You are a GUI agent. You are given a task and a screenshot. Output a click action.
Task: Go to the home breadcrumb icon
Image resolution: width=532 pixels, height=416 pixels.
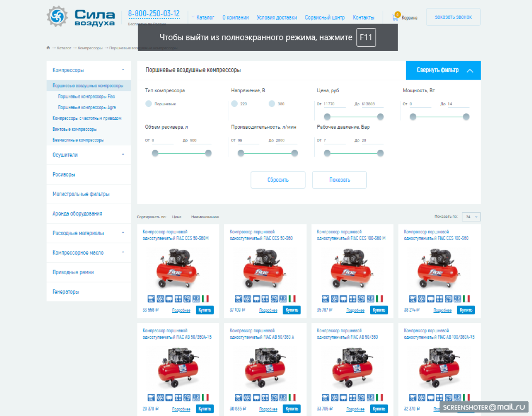click(48, 47)
